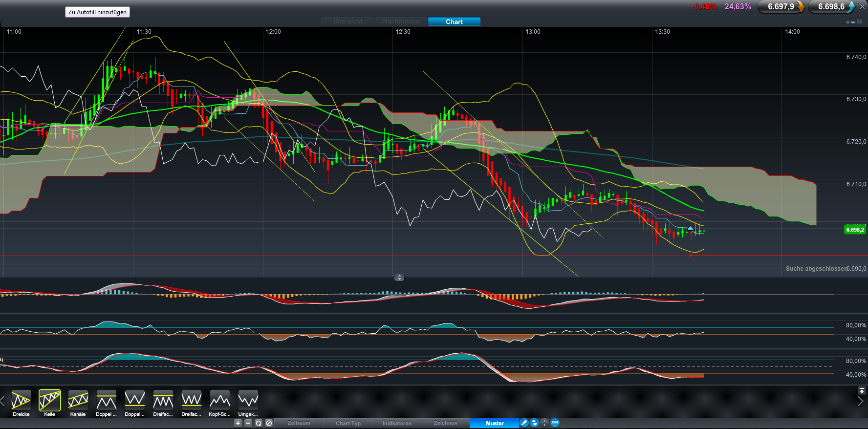Select the Dreiecke pattern icon

click(21, 401)
